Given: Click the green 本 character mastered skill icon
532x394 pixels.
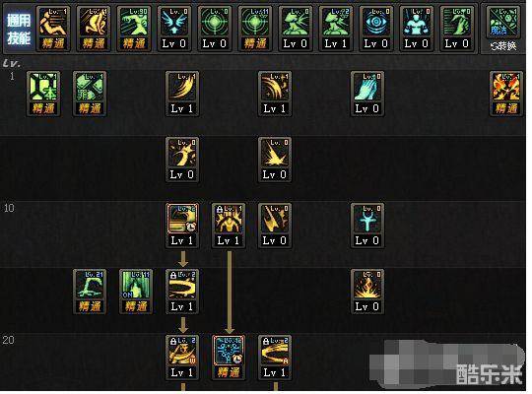Looking at the screenshot, I should coord(43,94).
